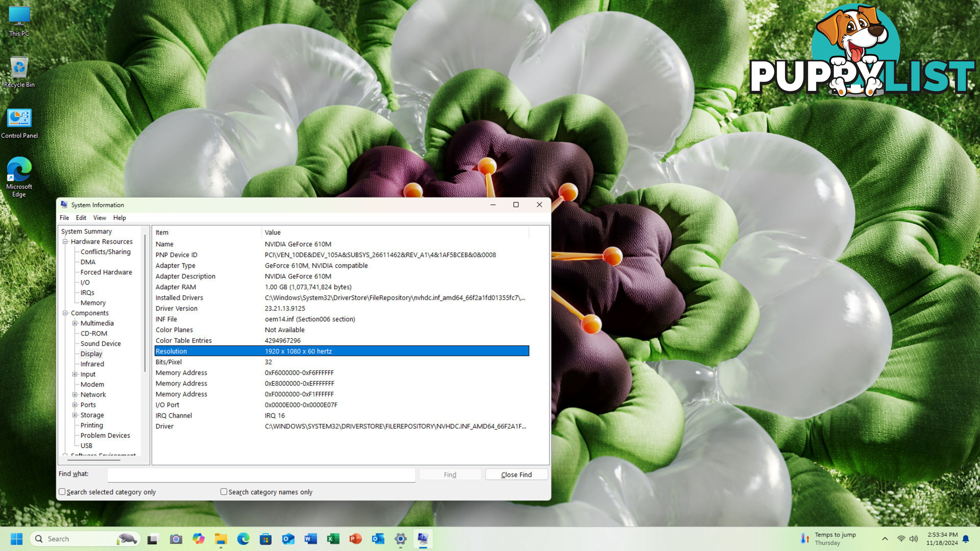Select Display in the tree
Screen dimensions: 980x551
(x=91, y=354)
